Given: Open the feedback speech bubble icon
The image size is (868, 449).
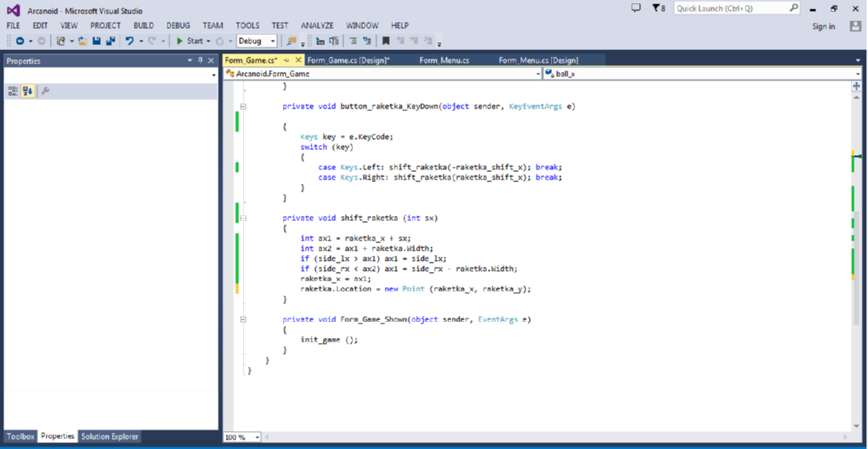Looking at the screenshot, I should point(637,8).
